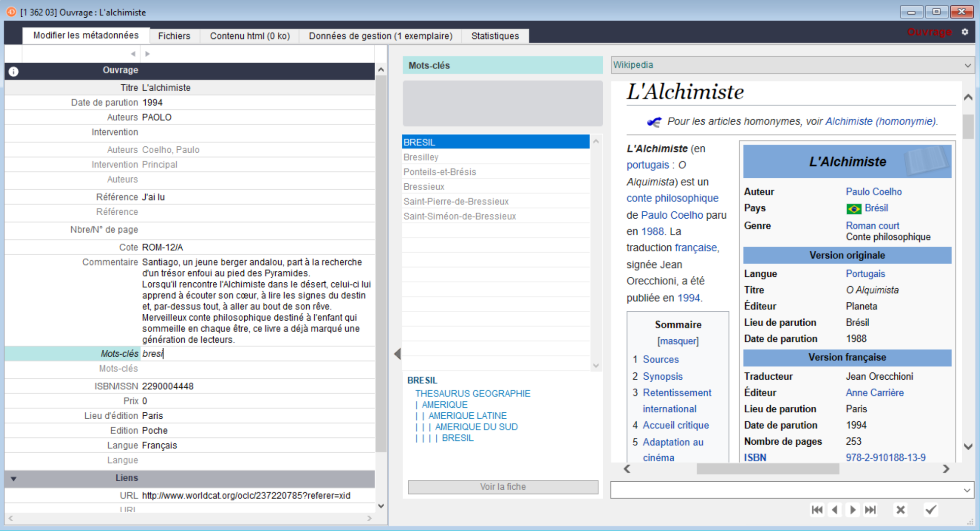
Task: Jump to first record
Action: [817, 510]
